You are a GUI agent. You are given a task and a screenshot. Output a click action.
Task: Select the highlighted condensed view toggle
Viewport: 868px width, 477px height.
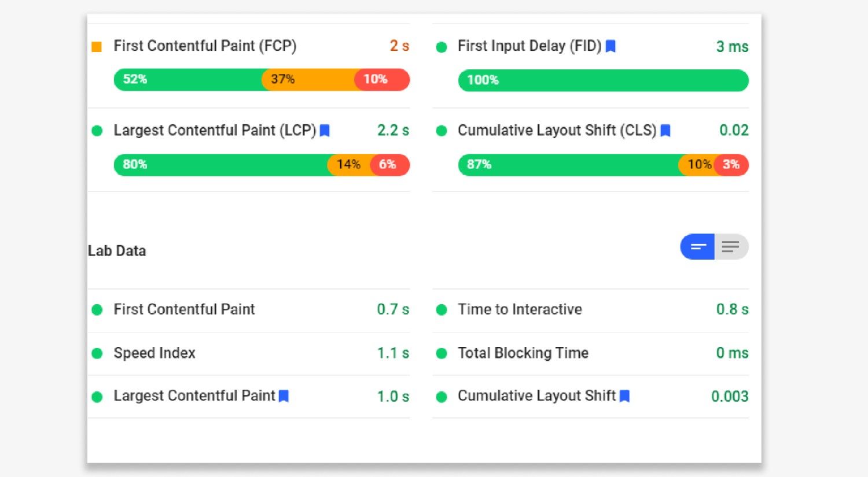697,247
